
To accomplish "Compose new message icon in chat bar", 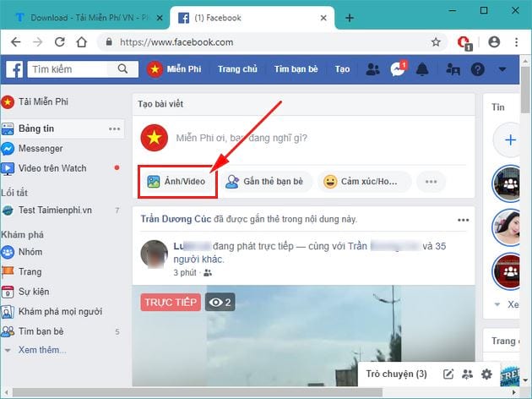I will click(448, 374).
